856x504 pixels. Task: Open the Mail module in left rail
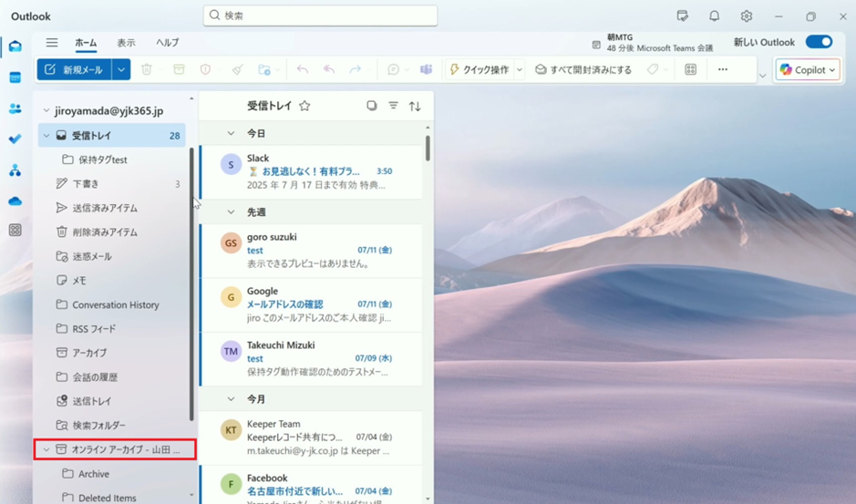[x=15, y=46]
